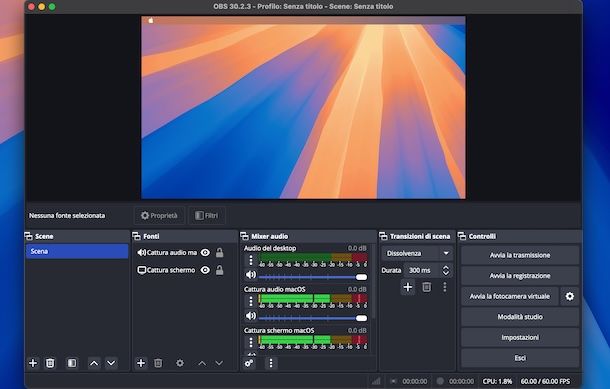Image resolution: width=610 pixels, height=389 pixels.
Task: Click the Controlli dock panel icon
Action: click(x=462, y=236)
